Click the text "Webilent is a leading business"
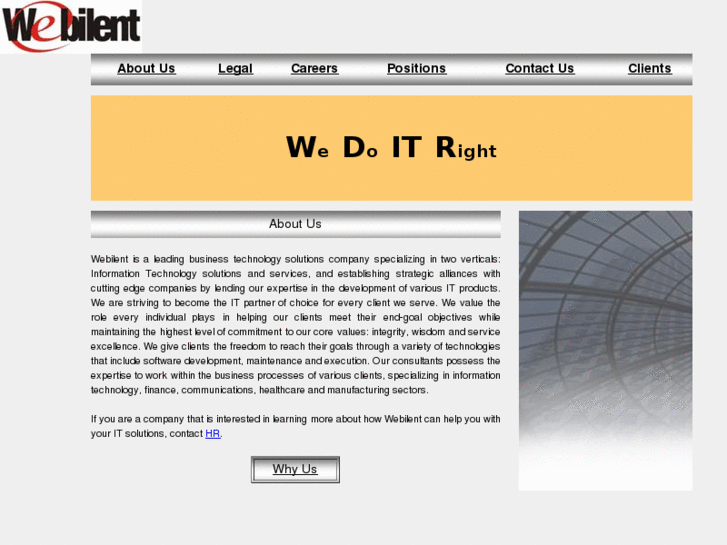The height and width of the screenshot is (545, 727). coord(159,259)
